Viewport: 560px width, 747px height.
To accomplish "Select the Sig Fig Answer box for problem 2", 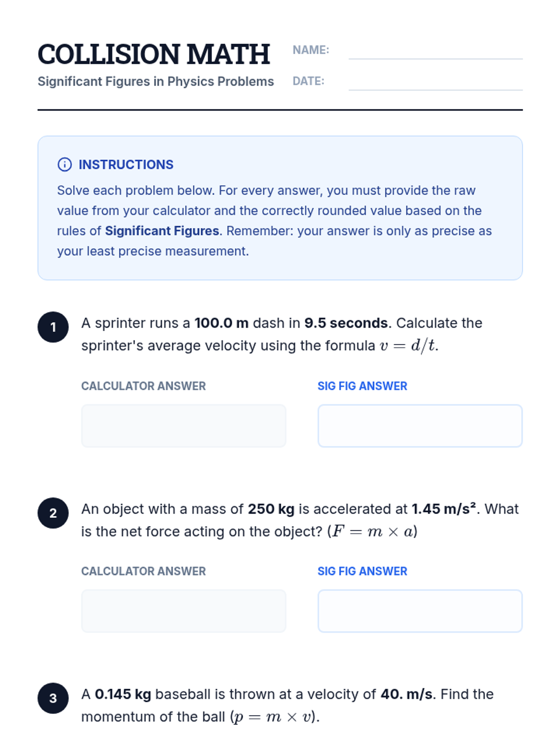I will (x=420, y=611).
